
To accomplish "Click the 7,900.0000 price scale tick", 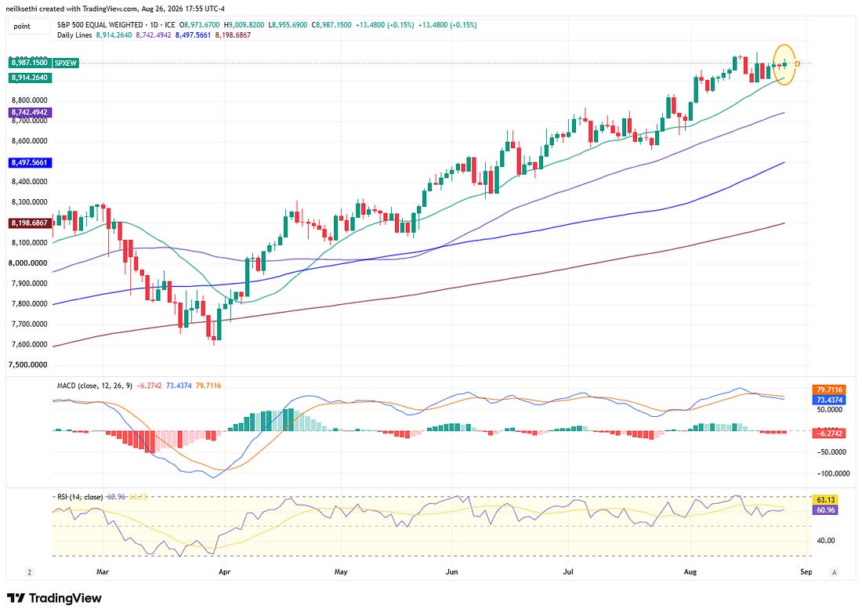I will point(29,284).
